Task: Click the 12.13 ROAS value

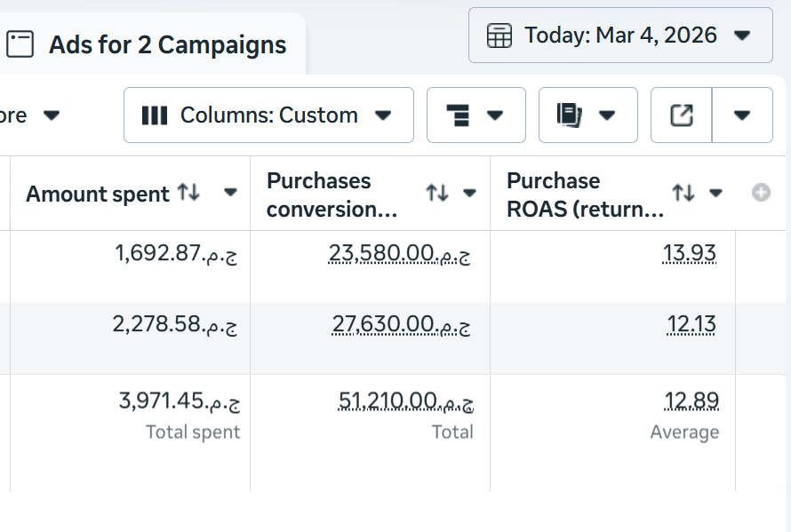Action: 691,324
